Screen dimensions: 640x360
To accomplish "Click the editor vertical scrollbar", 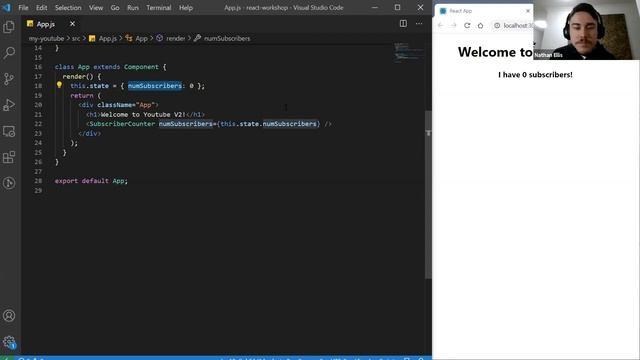I will coord(428,194).
